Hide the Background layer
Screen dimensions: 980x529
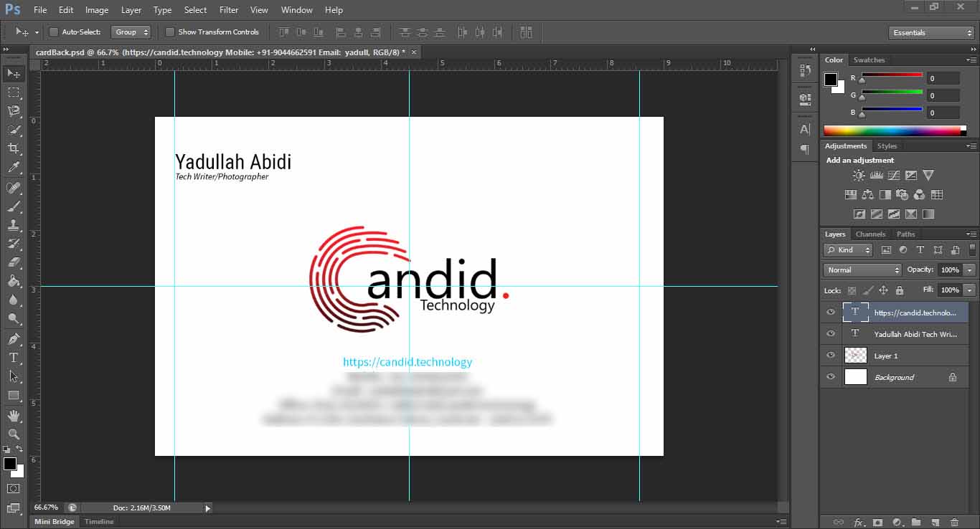tap(831, 376)
